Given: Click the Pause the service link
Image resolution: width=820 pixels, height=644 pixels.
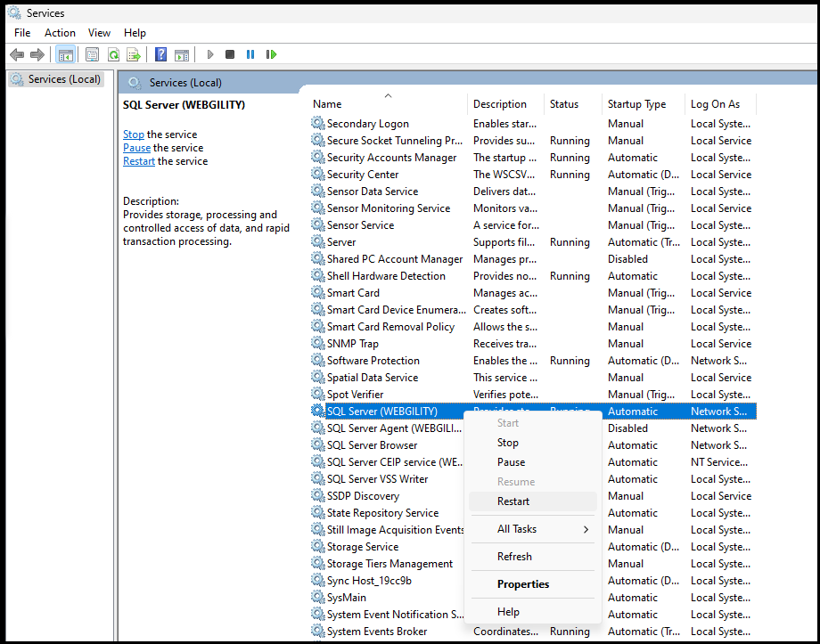Looking at the screenshot, I should 136,148.
